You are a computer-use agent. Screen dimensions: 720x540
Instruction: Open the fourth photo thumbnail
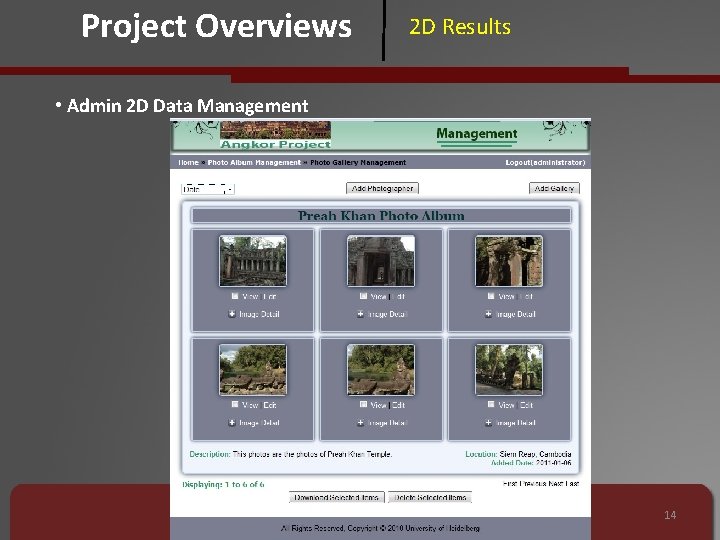coord(253,370)
